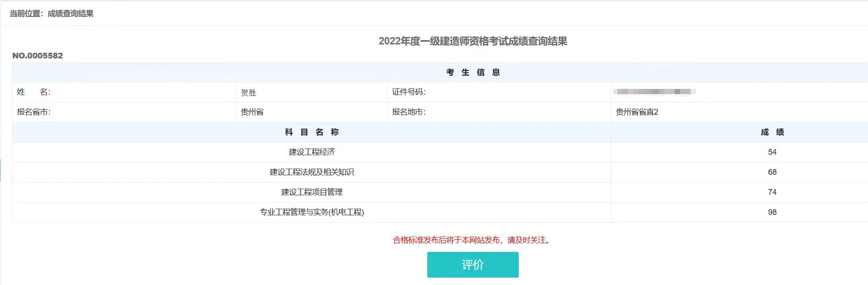Select the 建设工程法规及相关知识 subject row
The image size is (868, 285).
[312, 172]
